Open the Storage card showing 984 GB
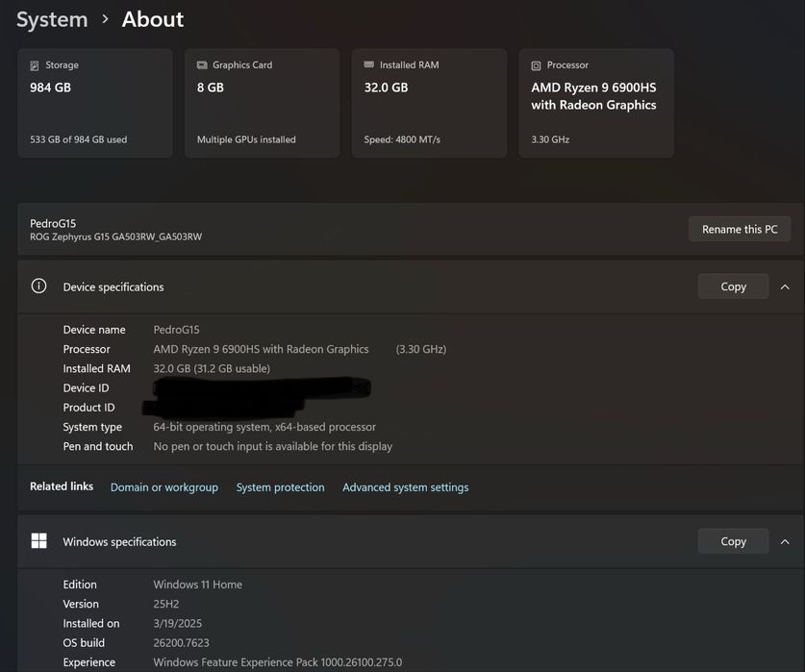805x672 pixels. click(x=95, y=103)
